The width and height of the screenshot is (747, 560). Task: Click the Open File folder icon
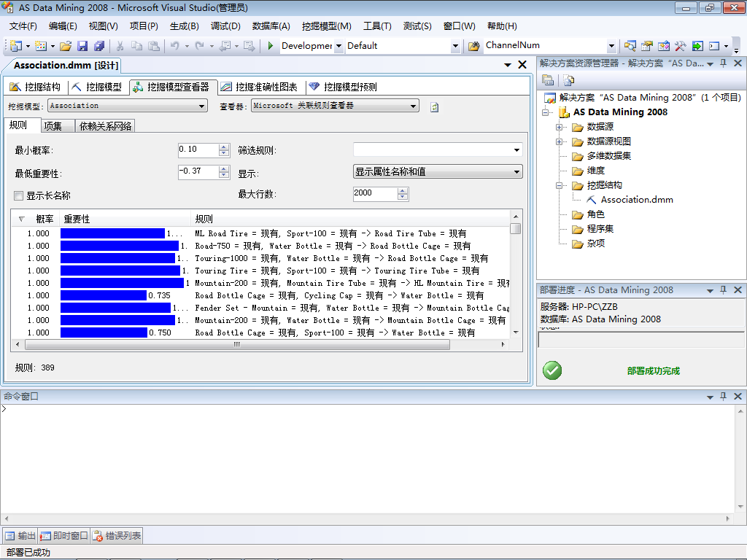click(66, 46)
